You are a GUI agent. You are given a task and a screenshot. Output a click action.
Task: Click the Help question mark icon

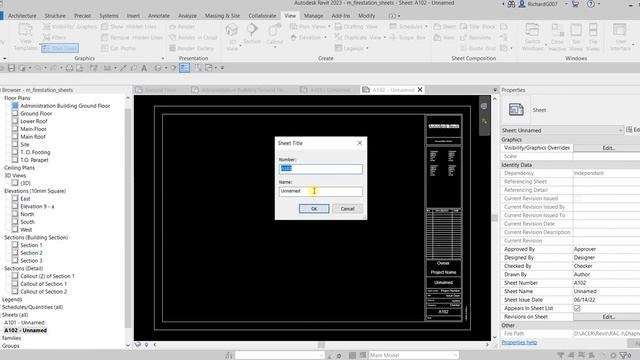(591, 4)
